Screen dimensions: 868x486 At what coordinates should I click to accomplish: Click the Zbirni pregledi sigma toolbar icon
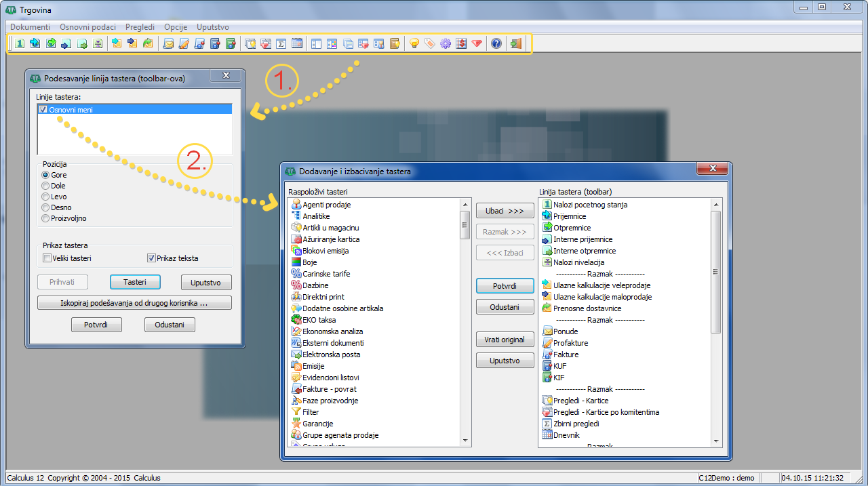tap(281, 43)
